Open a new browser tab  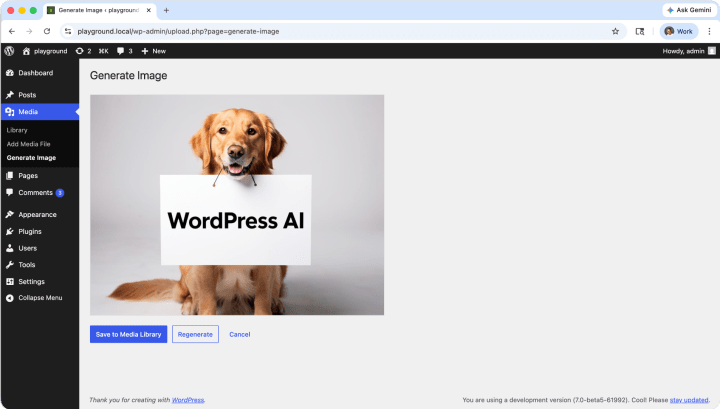pos(166,10)
